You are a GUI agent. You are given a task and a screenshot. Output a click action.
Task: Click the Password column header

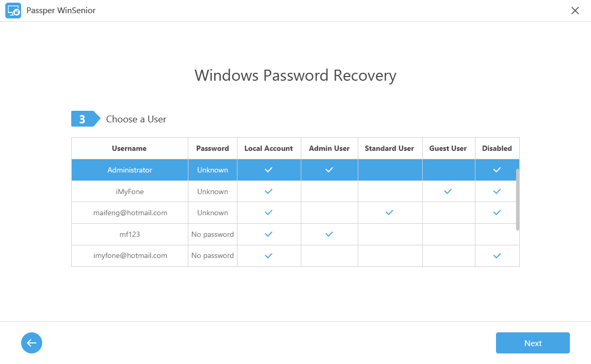pyautogui.click(x=213, y=148)
